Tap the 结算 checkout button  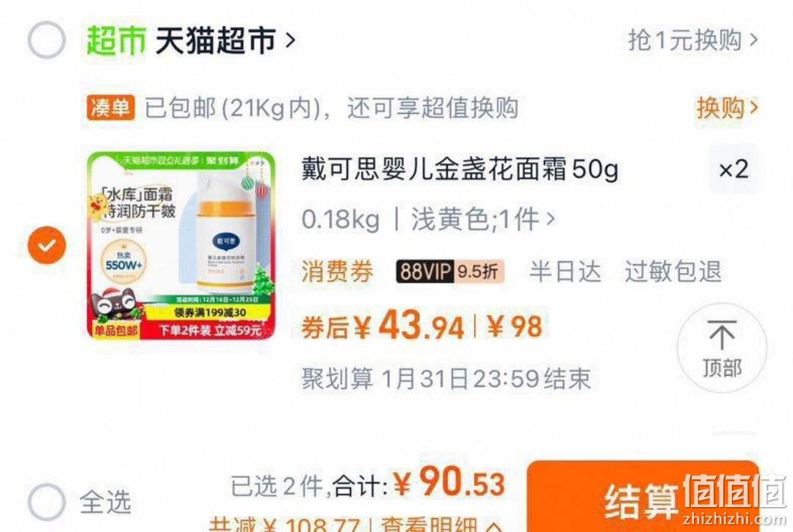[x=642, y=497]
